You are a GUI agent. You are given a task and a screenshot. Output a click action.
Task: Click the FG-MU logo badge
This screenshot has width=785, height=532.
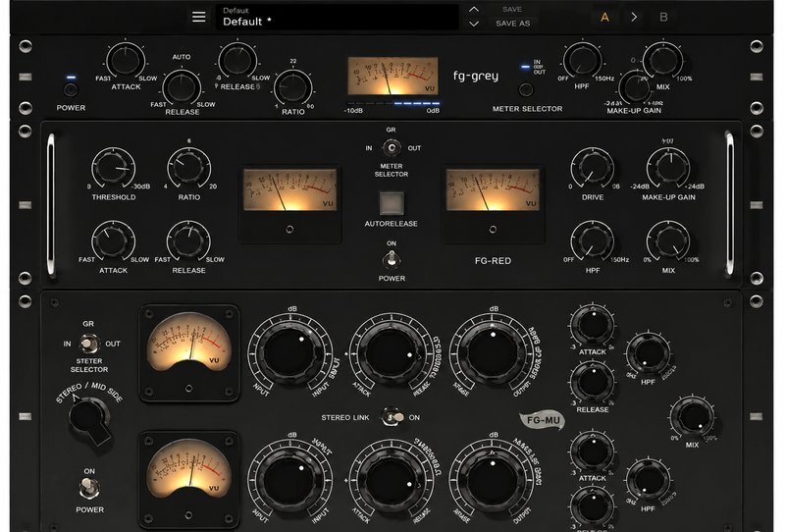(543, 420)
